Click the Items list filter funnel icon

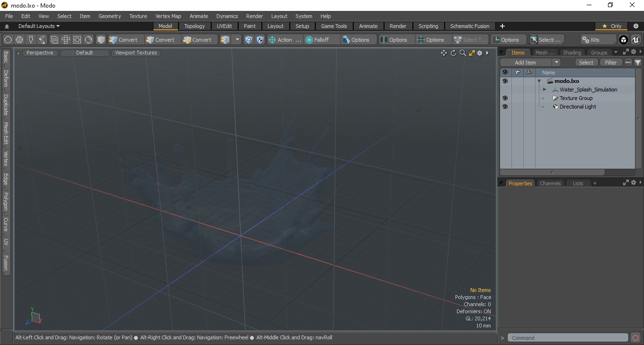(x=638, y=63)
